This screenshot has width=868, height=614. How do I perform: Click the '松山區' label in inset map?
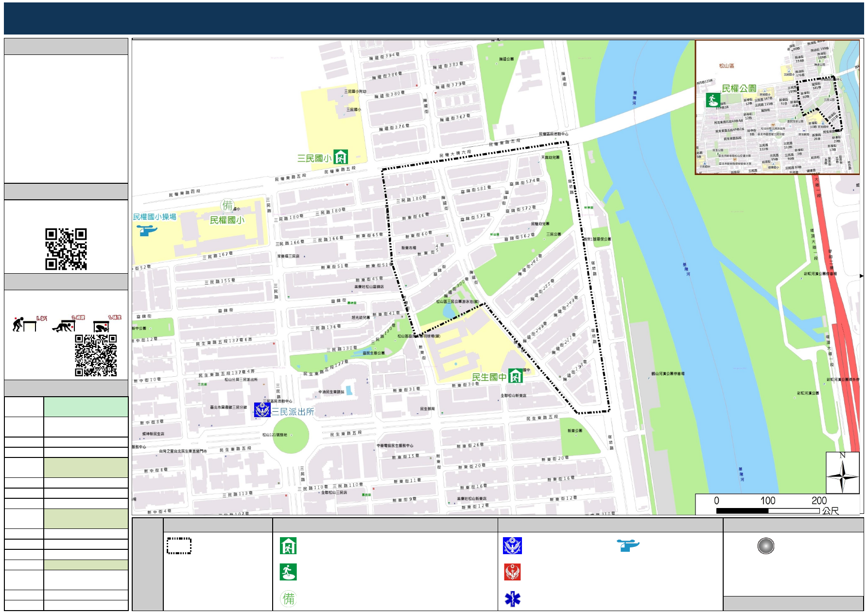(x=727, y=66)
